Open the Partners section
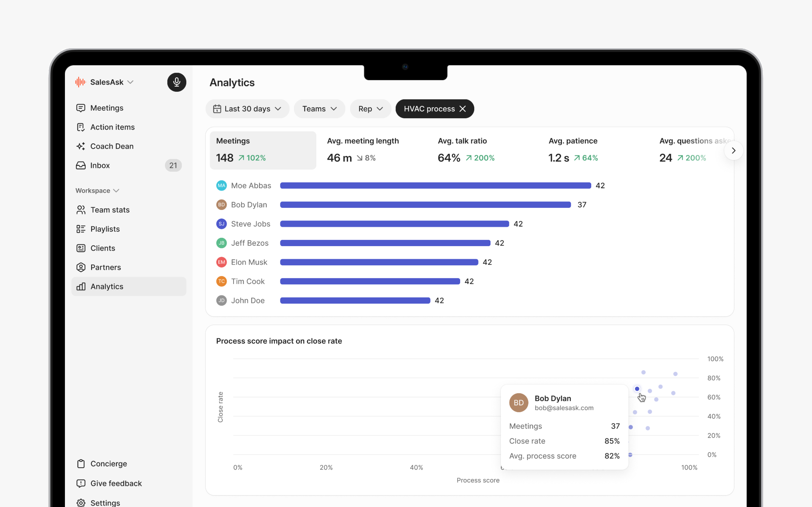Viewport: 812px width, 507px height. (105, 267)
